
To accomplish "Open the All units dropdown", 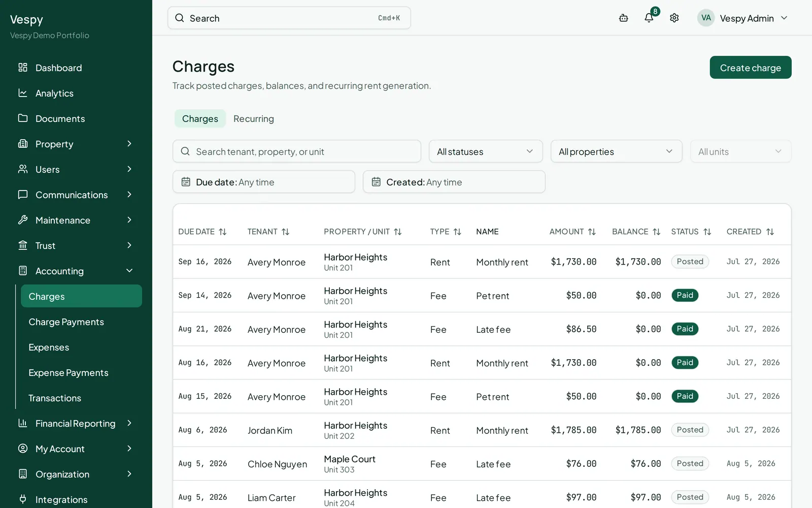I will coord(740,151).
